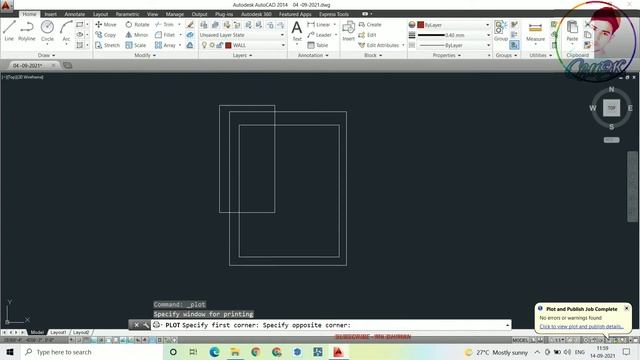Expand the Modify panel
The height and width of the screenshot is (360, 640).
coord(145,55)
